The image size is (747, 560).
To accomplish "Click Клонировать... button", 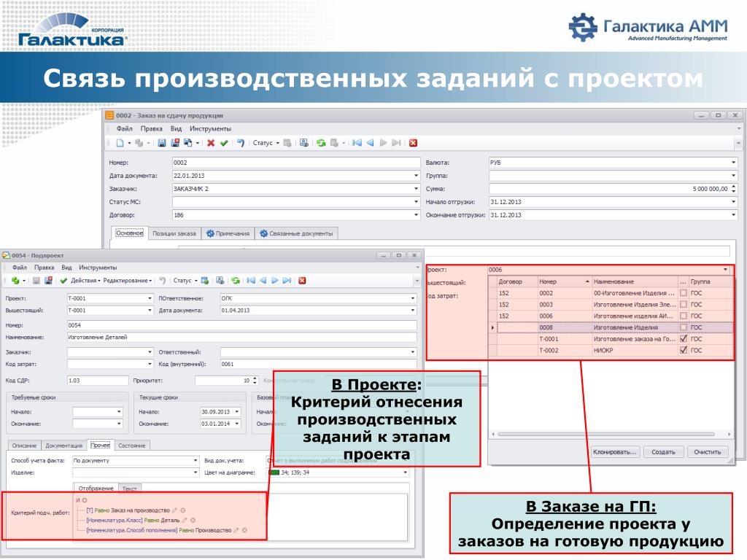I will coord(614,452).
